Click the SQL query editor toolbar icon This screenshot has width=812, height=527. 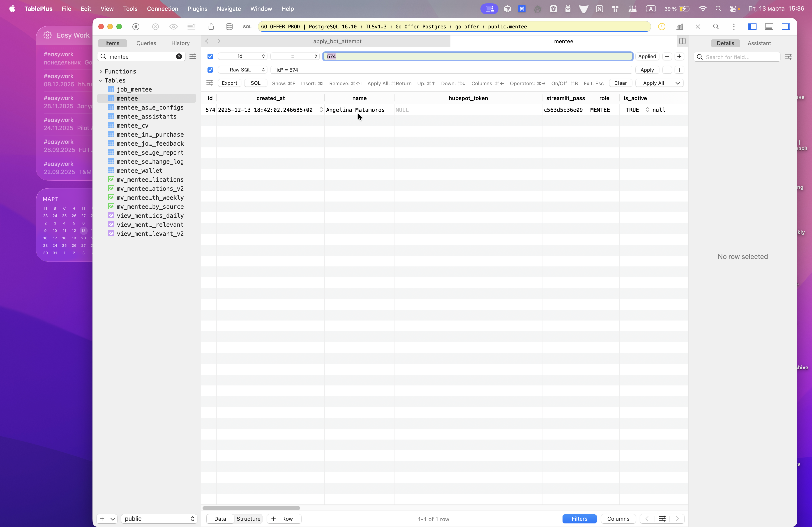point(247,27)
